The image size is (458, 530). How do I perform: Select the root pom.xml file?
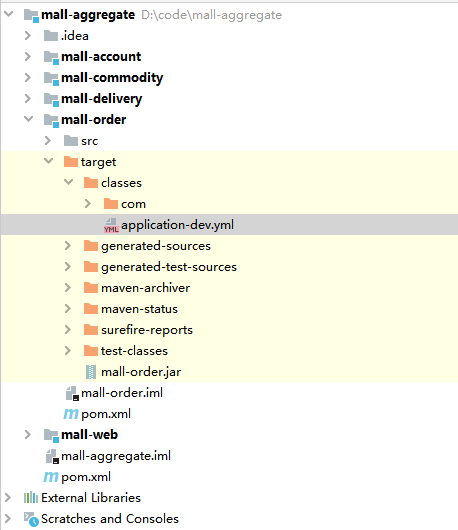[86, 477]
